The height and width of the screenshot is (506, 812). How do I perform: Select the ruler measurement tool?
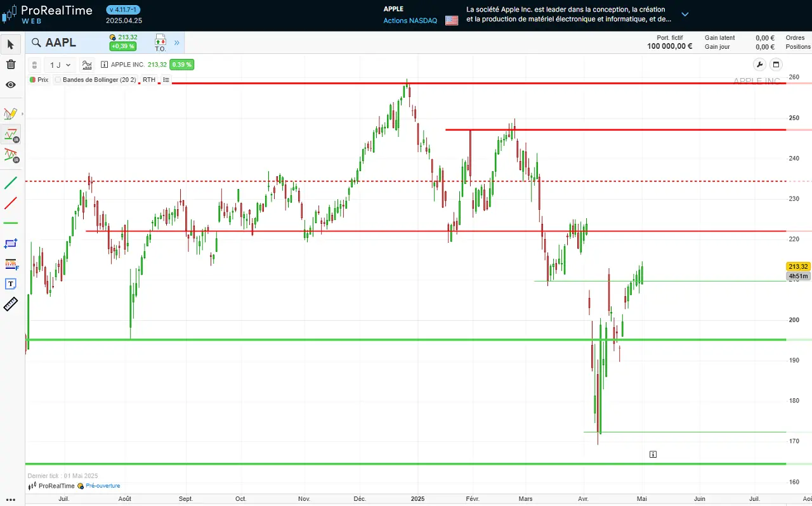point(10,304)
